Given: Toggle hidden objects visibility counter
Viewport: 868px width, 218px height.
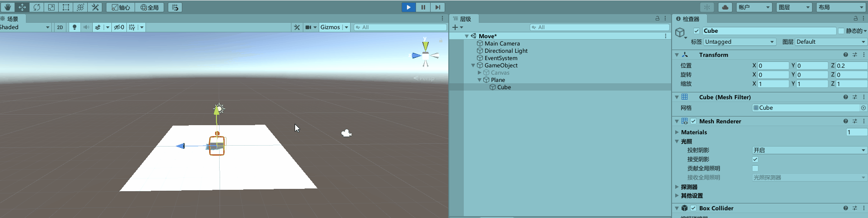Looking at the screenshot, I should pos(119,27).
